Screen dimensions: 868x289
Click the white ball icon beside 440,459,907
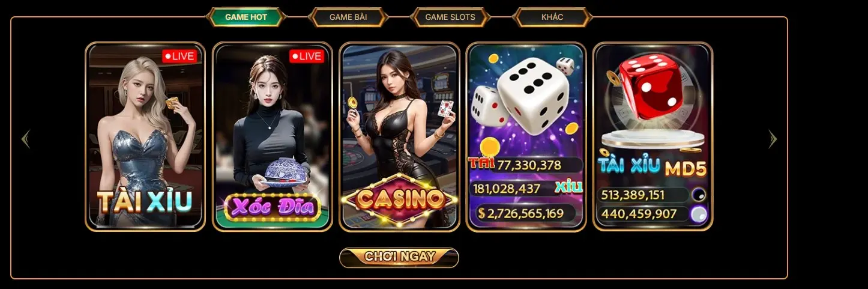tap(698, 214)
